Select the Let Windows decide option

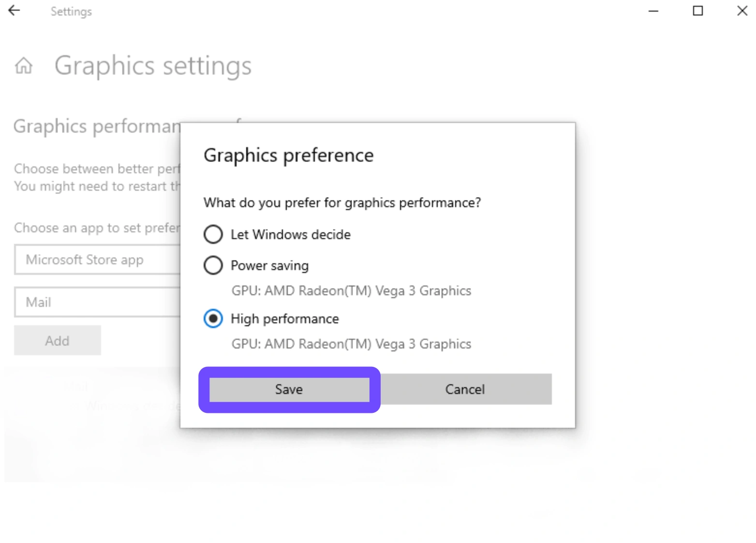click(x=213, y=235)
